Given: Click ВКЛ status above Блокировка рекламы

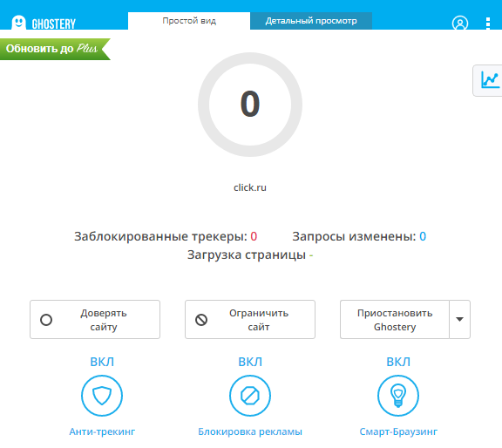Looking at the screenshot, I should (x=250, y=362).
